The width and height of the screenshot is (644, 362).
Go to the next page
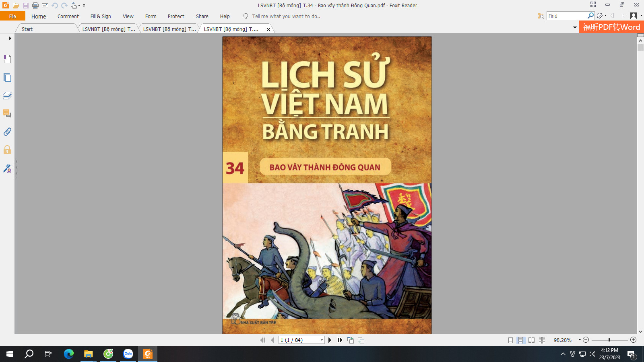click(330, 340)
